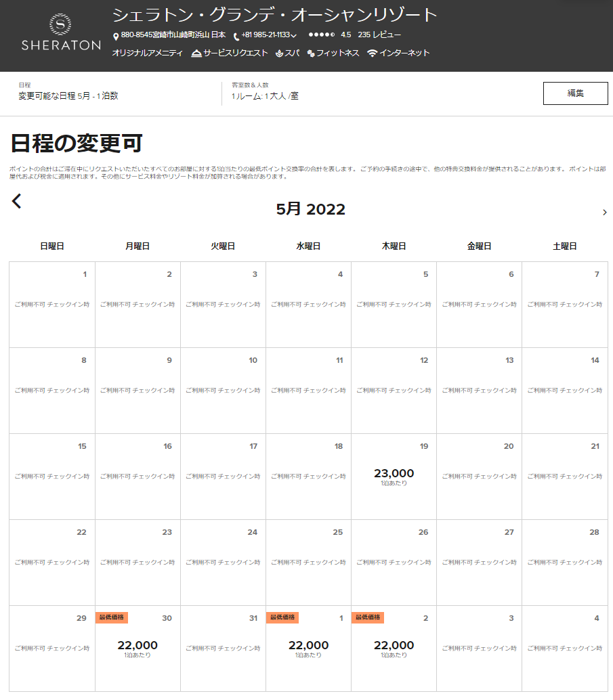Expand the phone number dropdown chevron
The height and width of the screenshot is (700, 613).
point(294,36)
